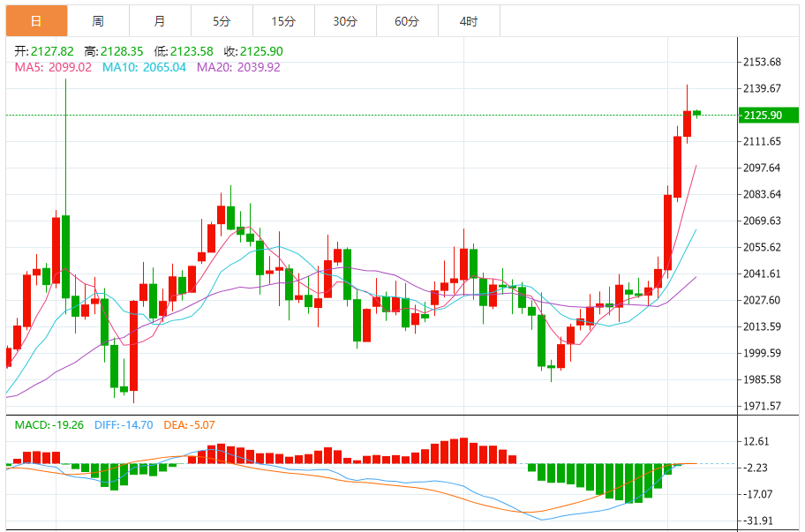Click the 2013.59 price axis label
Screen dimensions: 805x532
point(762,326)
